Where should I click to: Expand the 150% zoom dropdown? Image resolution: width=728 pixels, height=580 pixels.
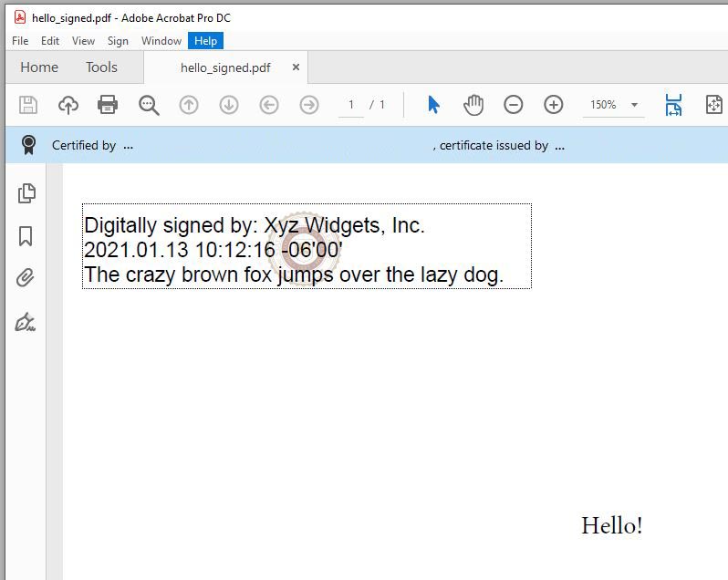pyautogui.click(x=634, y=105)
